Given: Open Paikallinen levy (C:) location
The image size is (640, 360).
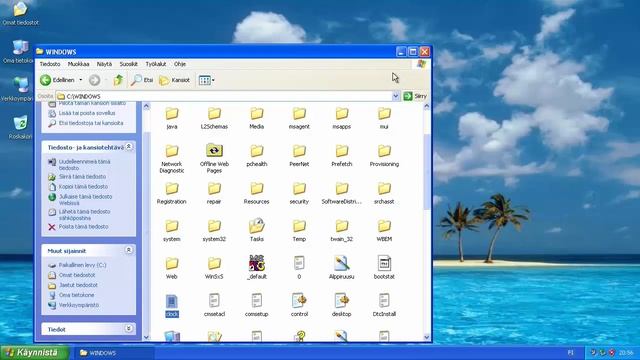Looking at the screenshot, I should (82, 265).
